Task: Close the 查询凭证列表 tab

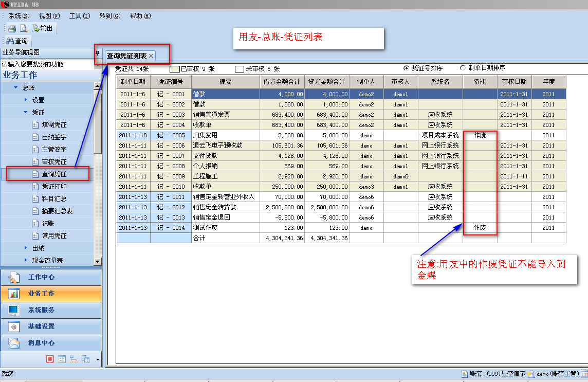Action: [x=151, y=56]
